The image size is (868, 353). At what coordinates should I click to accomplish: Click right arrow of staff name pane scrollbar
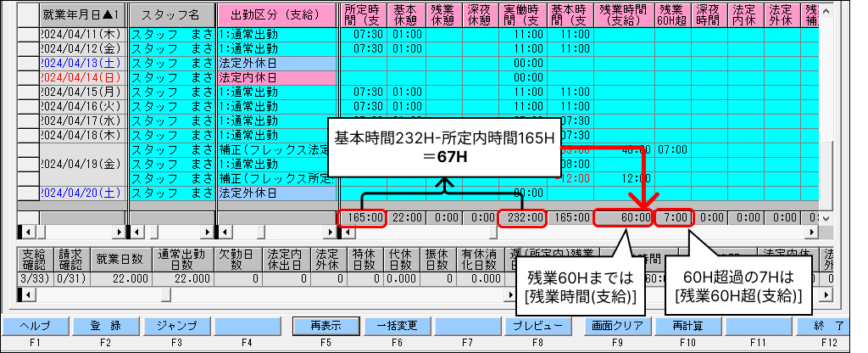click(209, 231)
